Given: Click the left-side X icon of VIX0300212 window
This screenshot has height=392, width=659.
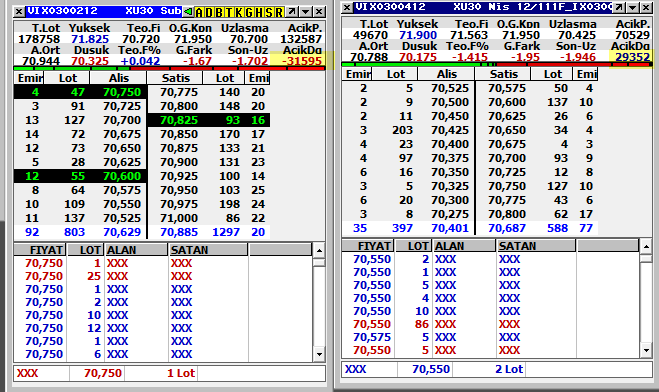Looking at the screenshot, I should click(x=19, y=12).
